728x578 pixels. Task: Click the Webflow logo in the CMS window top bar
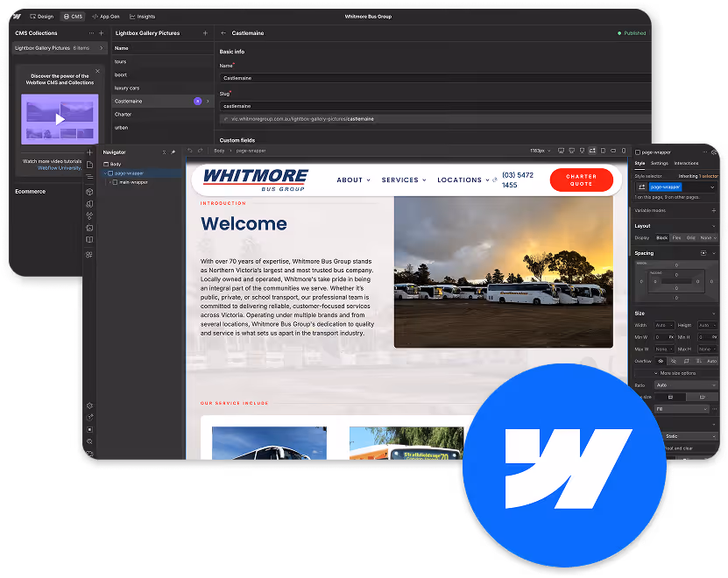pos(17,17)
